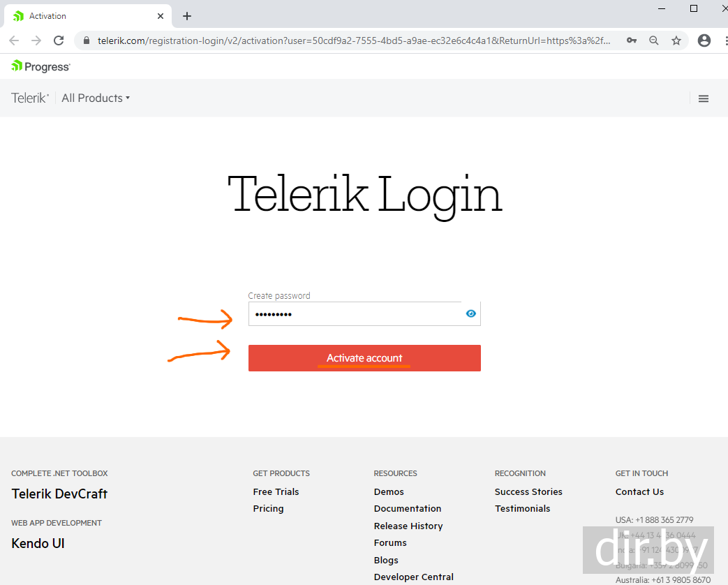This screenshot has height=585, width=728.
Task: Click the Australia phone number text
Action: [662, 580]
